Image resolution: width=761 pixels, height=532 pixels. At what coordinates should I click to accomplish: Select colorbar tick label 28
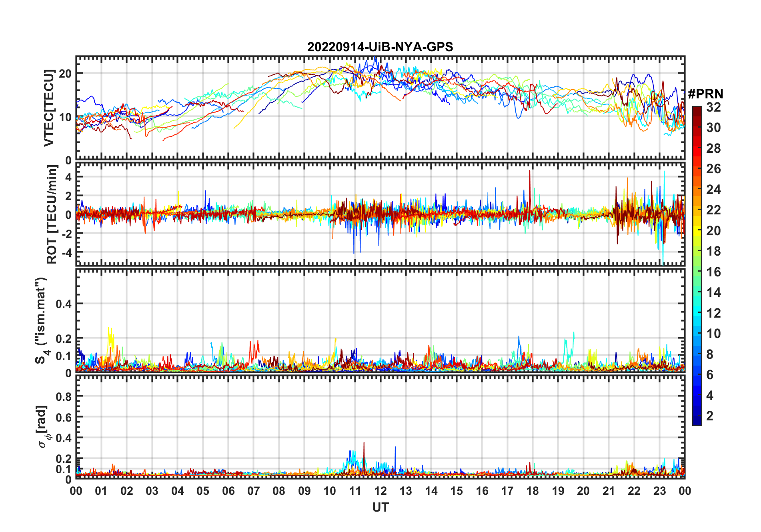[713, 148]
